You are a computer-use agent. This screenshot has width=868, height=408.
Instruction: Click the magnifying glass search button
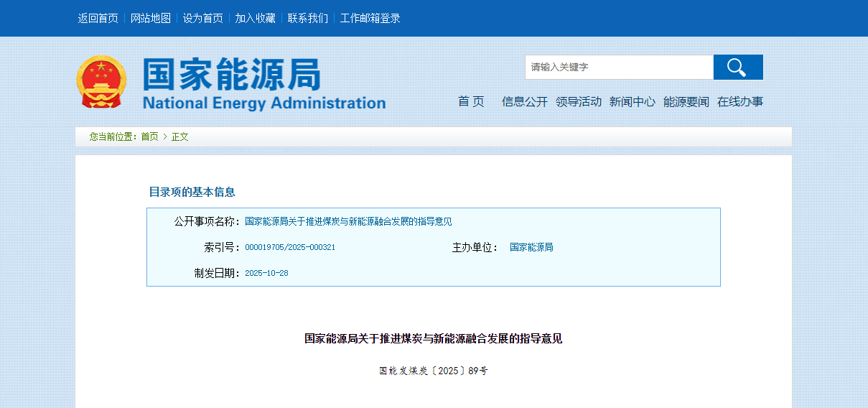(737, 67)
